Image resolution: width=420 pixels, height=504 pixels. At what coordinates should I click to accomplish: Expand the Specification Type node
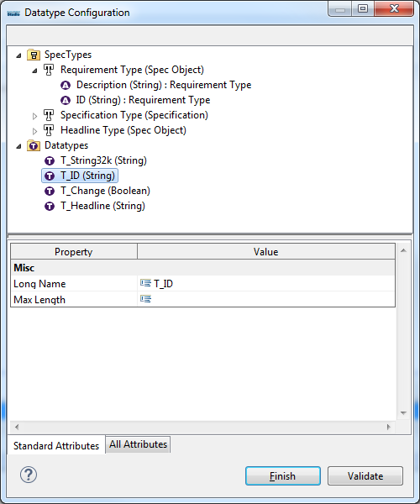34,116
